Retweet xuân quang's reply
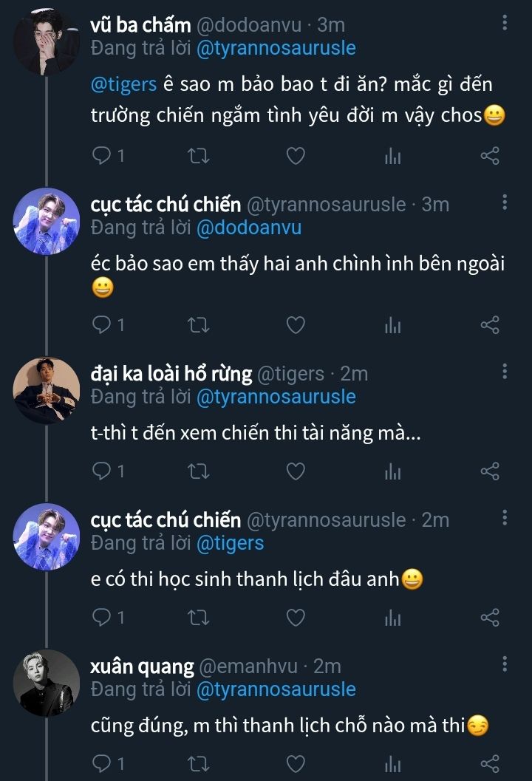This screenshot has width=532, height=781. pyautogui.click(x=199, y=763)
